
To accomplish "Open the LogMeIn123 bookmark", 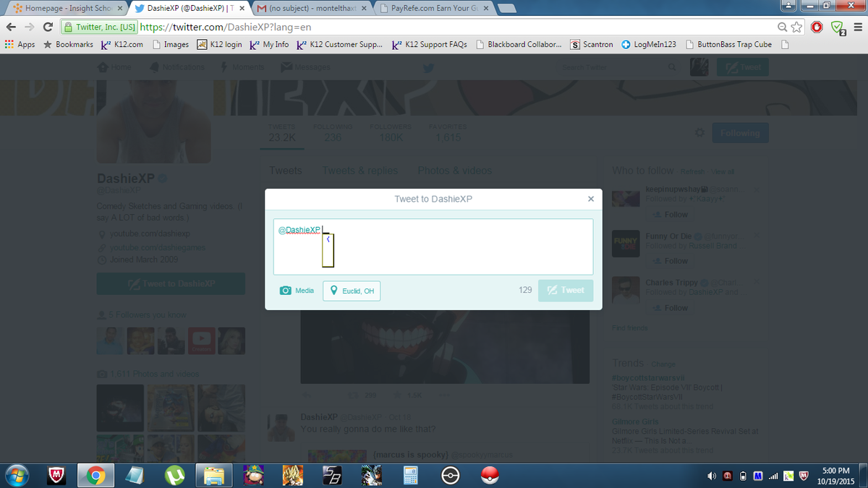I will [x=650, y=44].
